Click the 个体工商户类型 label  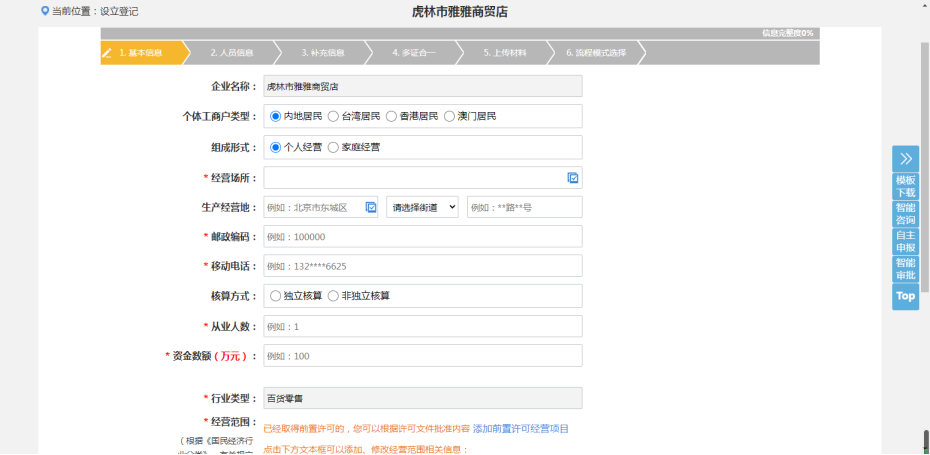tap(219, 116)
